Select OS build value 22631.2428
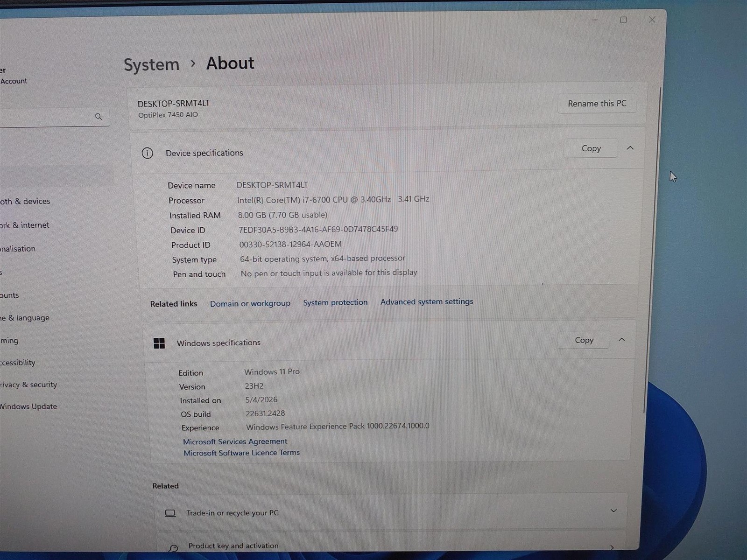Screen dimensions: 747x560 click(265, 413)
